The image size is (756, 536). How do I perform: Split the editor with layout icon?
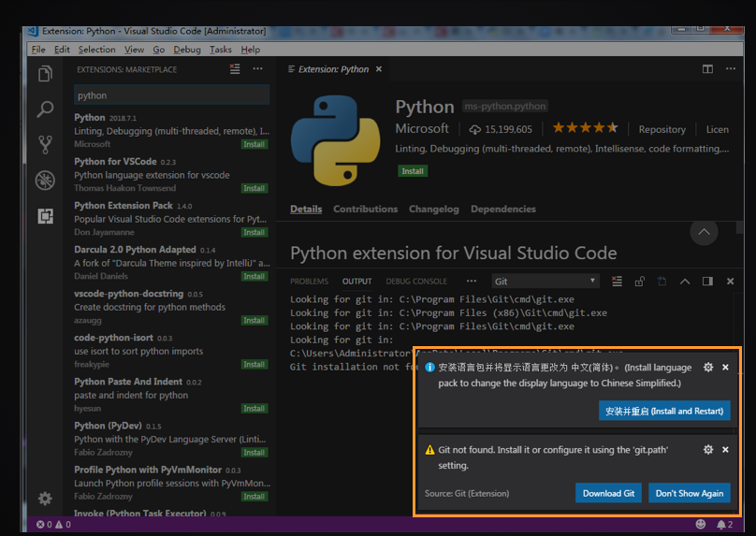707,69
